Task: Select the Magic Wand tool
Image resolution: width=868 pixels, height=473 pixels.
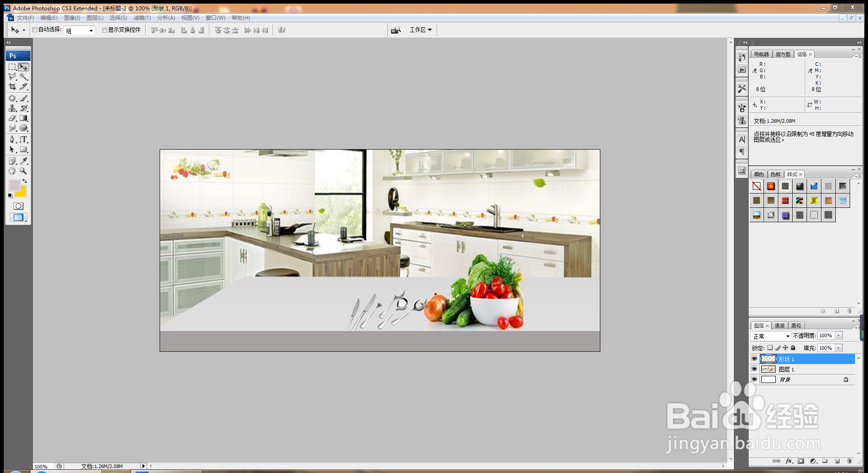Action: [x=24, y=77]
